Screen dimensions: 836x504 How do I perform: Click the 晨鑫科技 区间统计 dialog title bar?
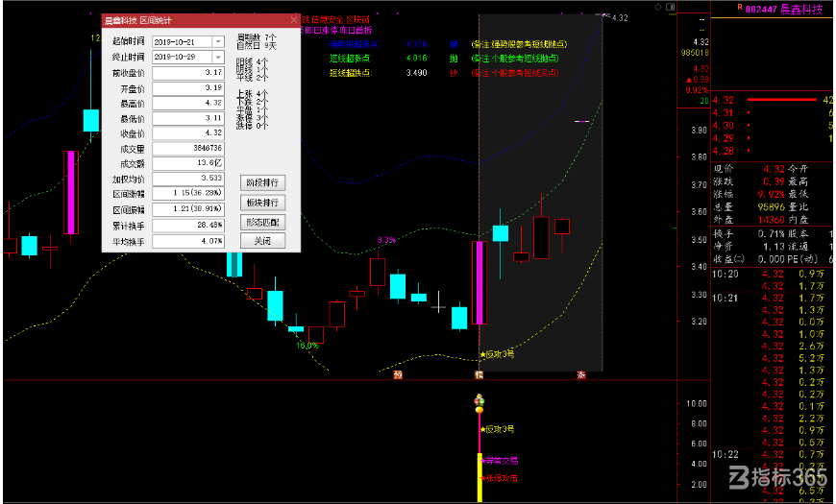[201, 21]
